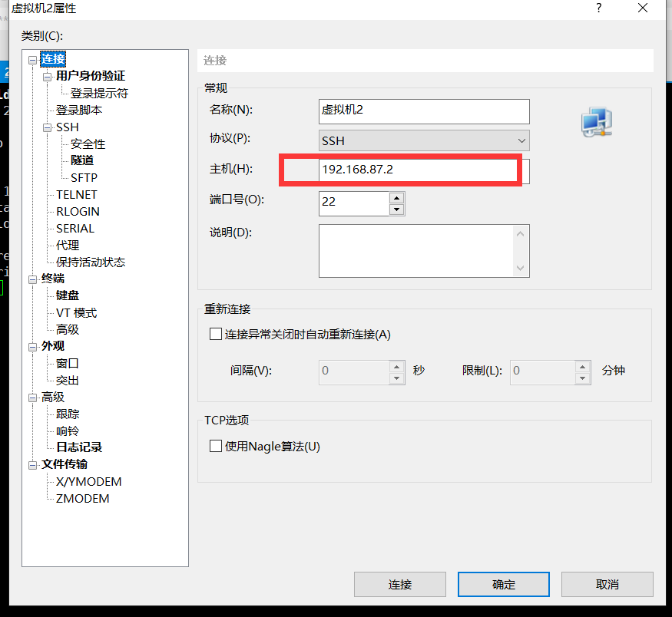Click inside the 说明 description box
672x617 pixels.
(x=424, y=251)
